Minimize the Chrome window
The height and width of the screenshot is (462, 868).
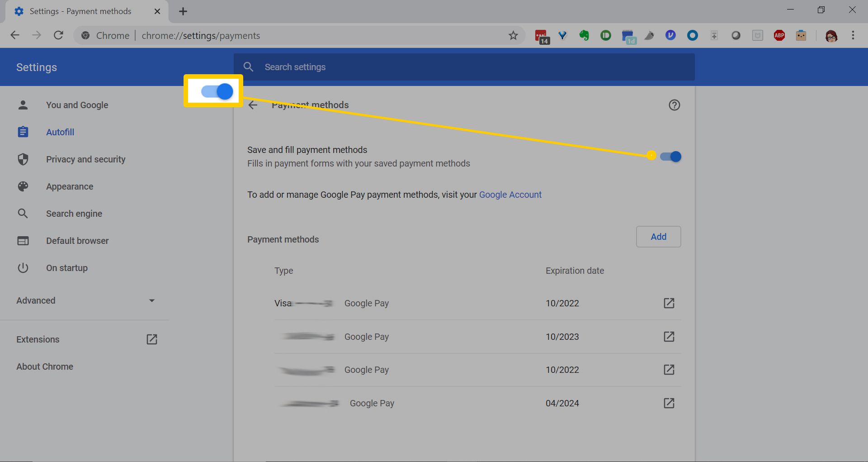coord(790,10)
